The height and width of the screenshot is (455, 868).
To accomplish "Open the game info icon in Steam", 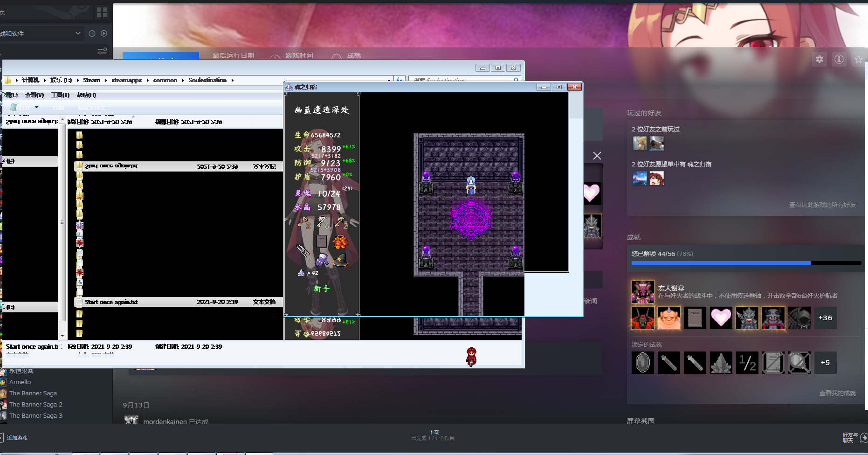I will click(839, 59).
